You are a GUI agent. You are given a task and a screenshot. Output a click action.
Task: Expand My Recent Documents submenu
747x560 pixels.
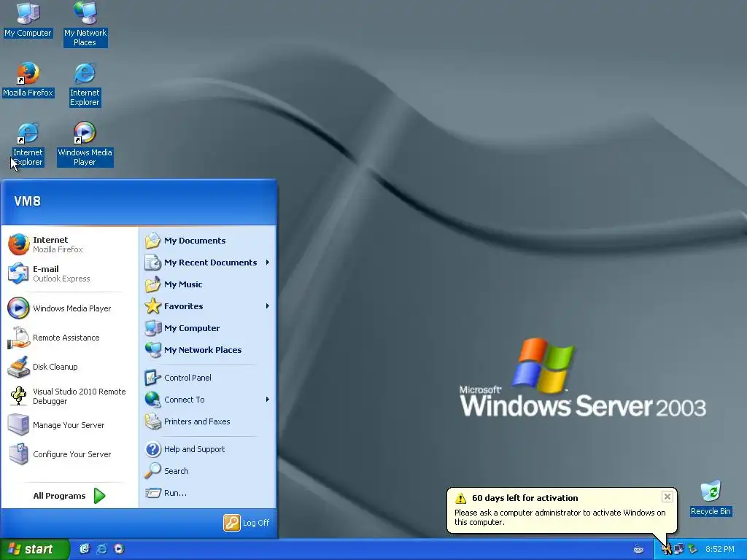pos(208,262)
